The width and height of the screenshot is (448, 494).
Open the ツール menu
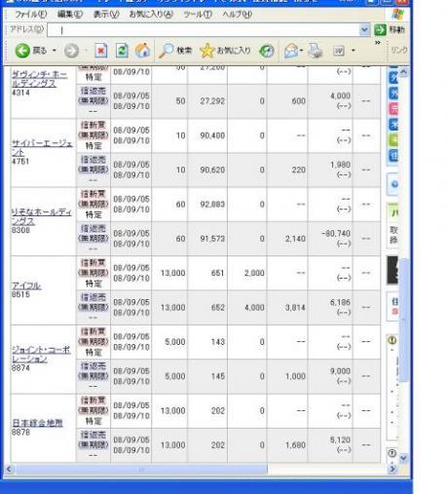[198, 15]
